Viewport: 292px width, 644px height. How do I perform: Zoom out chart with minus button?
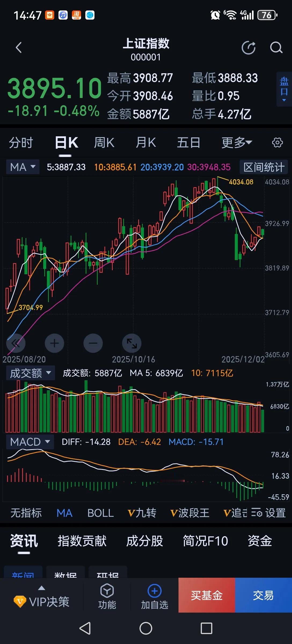coord(93,343)
